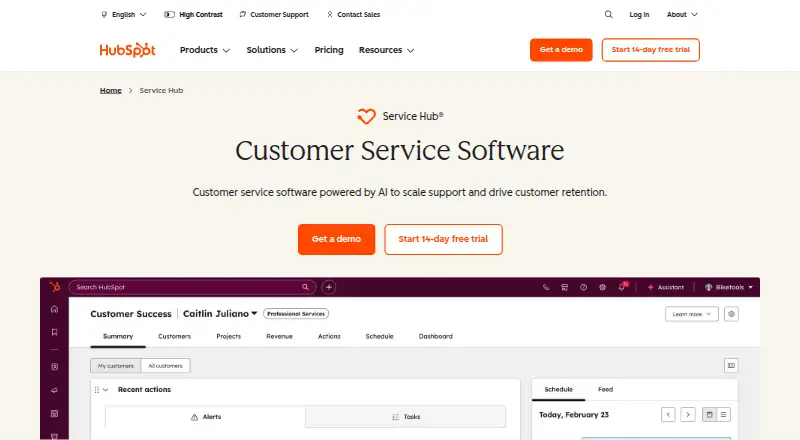This screenshot has height=440, width=800.
Task: Switch schedule to calendar view
Action: pos(709,414)
